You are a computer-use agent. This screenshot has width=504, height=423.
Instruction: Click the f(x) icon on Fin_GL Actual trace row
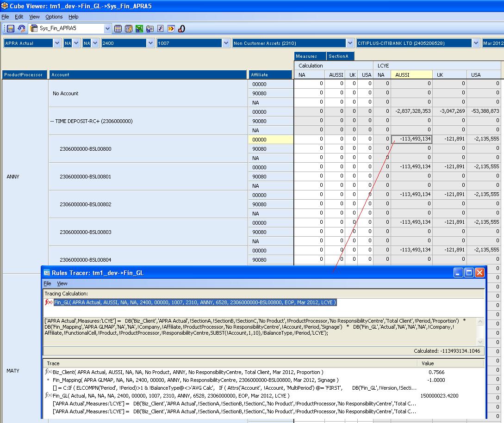point(49,395)
